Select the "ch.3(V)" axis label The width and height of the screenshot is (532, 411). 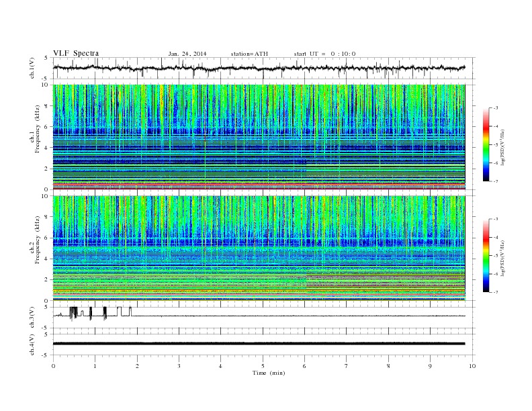coord(32,318)
